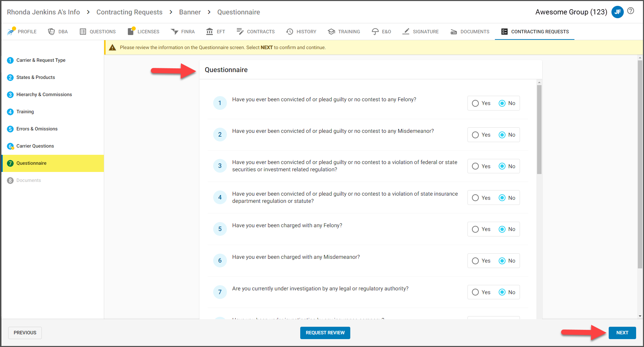Switch to the HISTORY tab

[301, 32]
